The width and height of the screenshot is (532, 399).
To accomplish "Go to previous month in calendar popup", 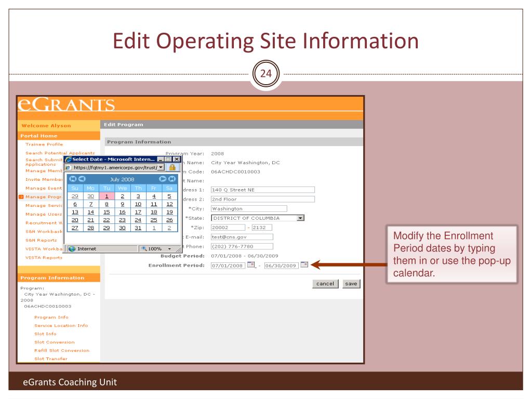I will [x=82, y=179].
